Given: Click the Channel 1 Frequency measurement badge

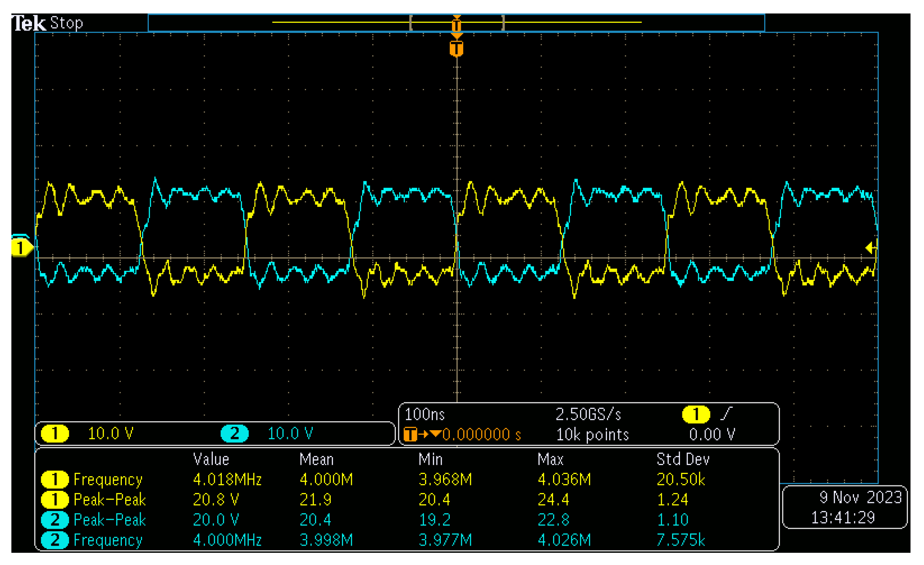Looking at the screenshot, I should pos(55,479).
